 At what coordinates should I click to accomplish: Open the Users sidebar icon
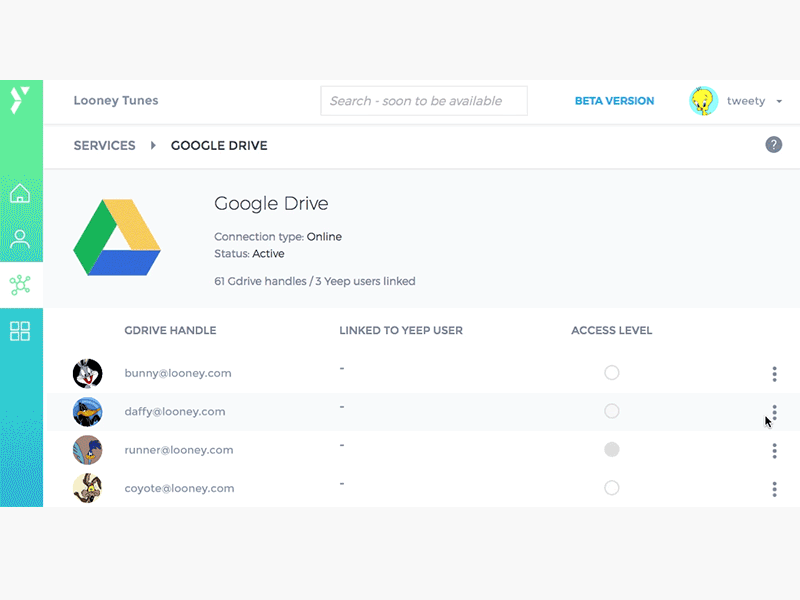tap(20, 239)
